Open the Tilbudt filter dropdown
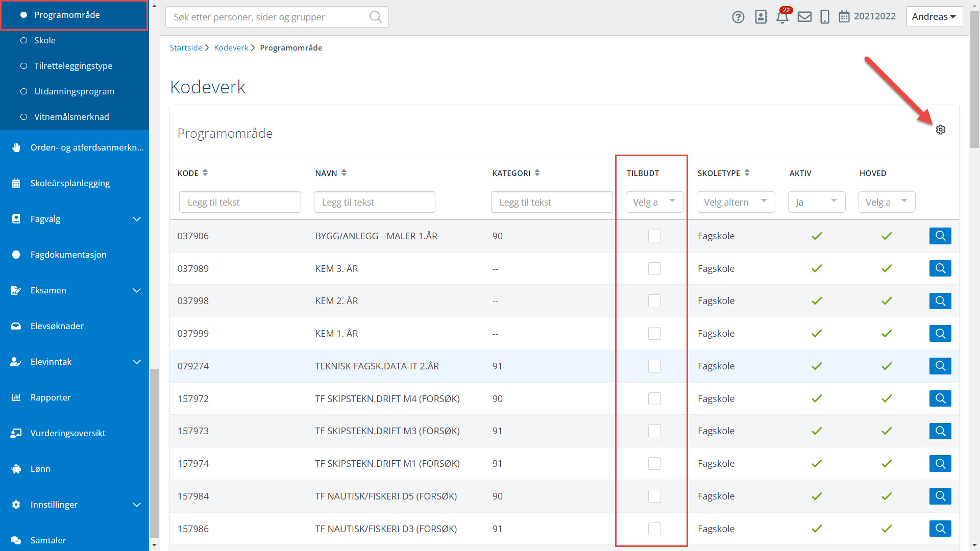Image resolution: width=980 pixels, height=551 pixels. click(x=654, y=202)
